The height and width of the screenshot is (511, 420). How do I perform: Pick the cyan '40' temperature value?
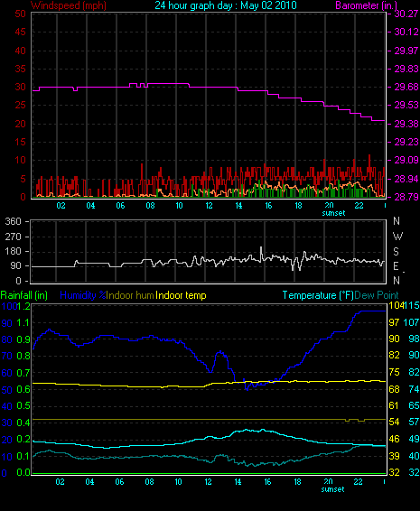coord(415,456)
